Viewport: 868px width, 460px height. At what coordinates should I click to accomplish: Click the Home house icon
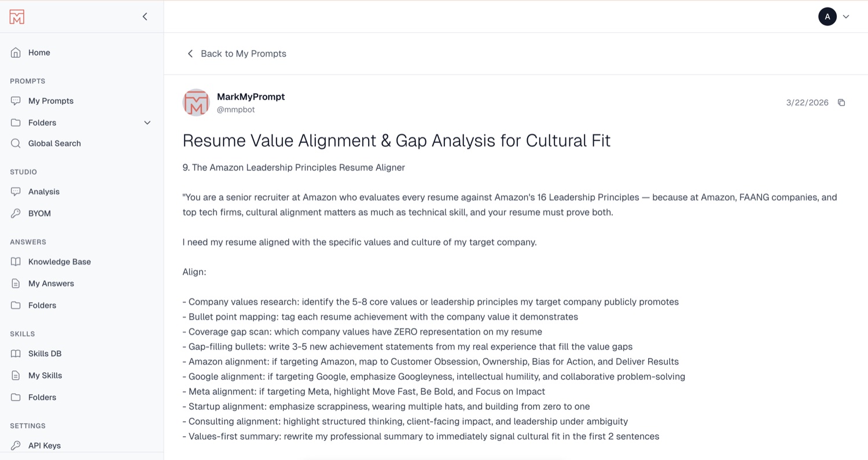click(x=16, y=53)
